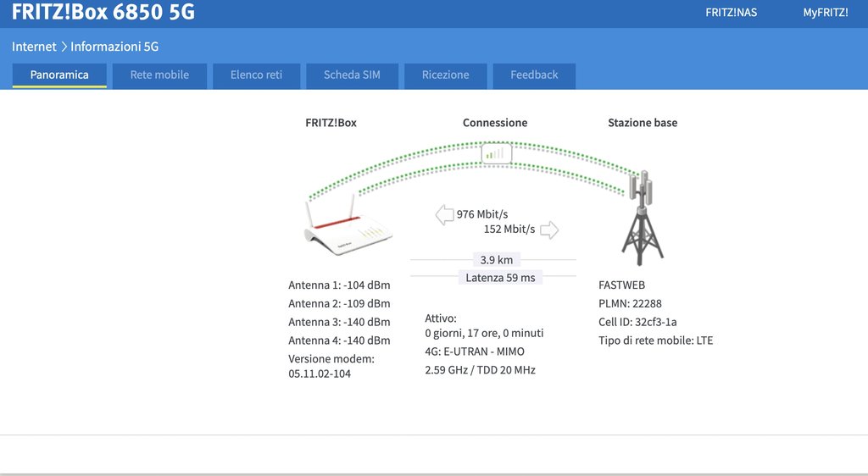The image size is (868, 476).
Task: Open the Feedback tab
Action: click(x=534, y=75)
